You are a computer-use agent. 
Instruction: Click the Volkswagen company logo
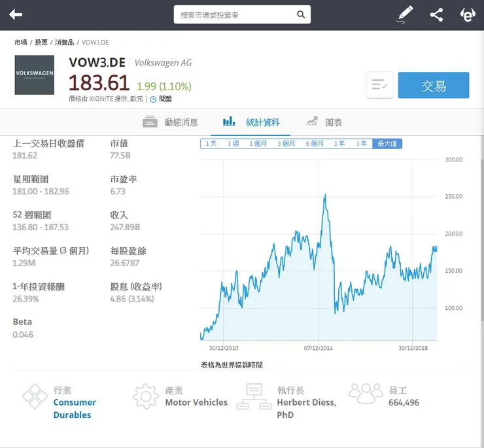point(34,75)
